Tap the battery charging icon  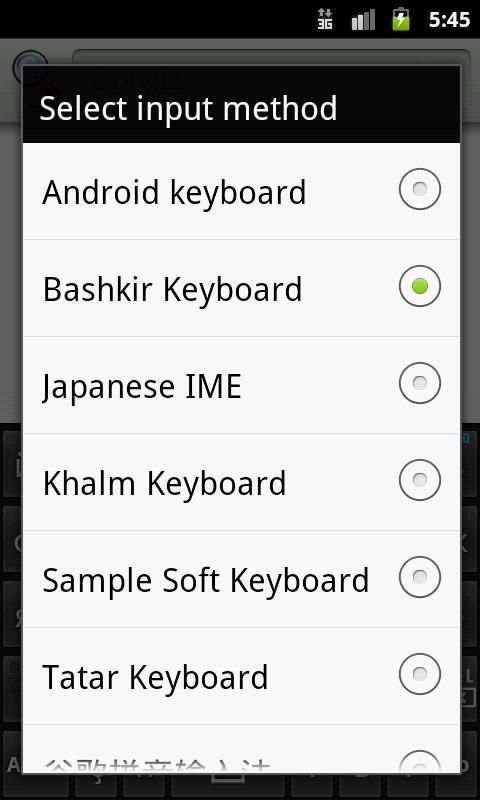pyautogui.click(x=401, y=19)
